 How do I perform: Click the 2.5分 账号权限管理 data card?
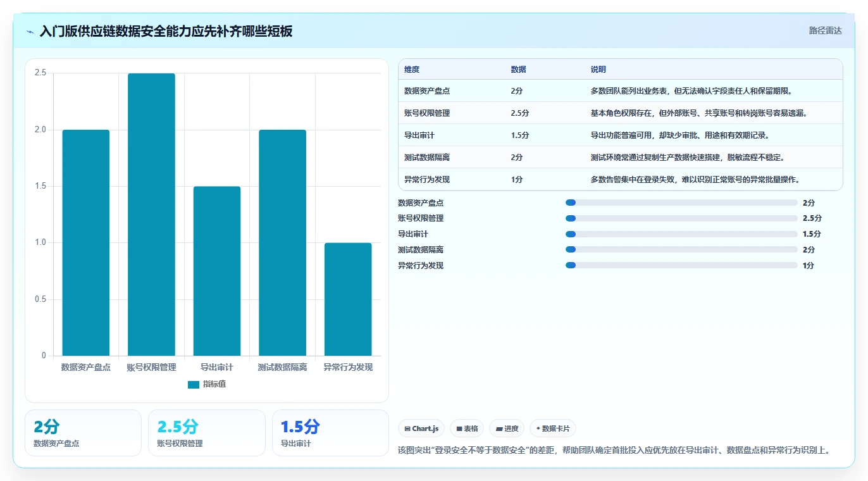click(207, 433)
